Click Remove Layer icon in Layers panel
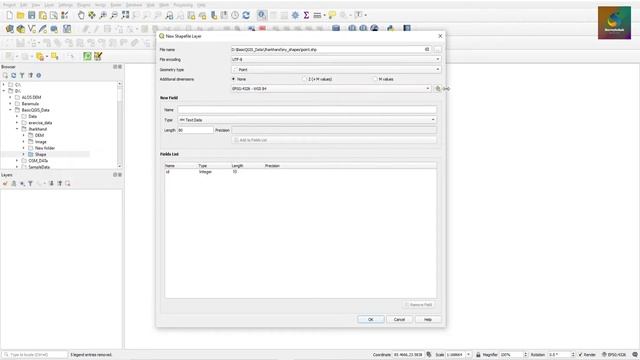The height and width of the screenshot is (360, 640). click(x=68, y=184)
